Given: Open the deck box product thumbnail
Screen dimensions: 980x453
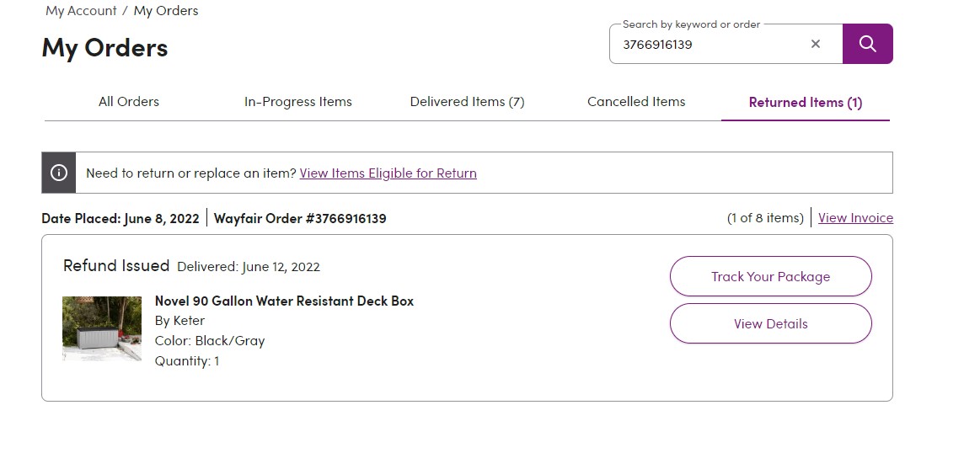Looking at the screenshot, I should (102, 328).
